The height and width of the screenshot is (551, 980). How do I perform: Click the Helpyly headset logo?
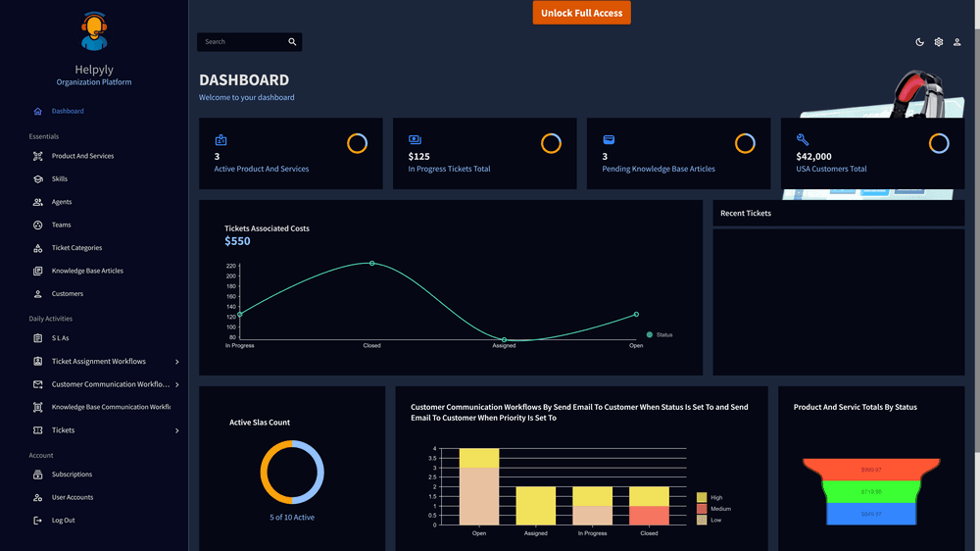(94, 31)
